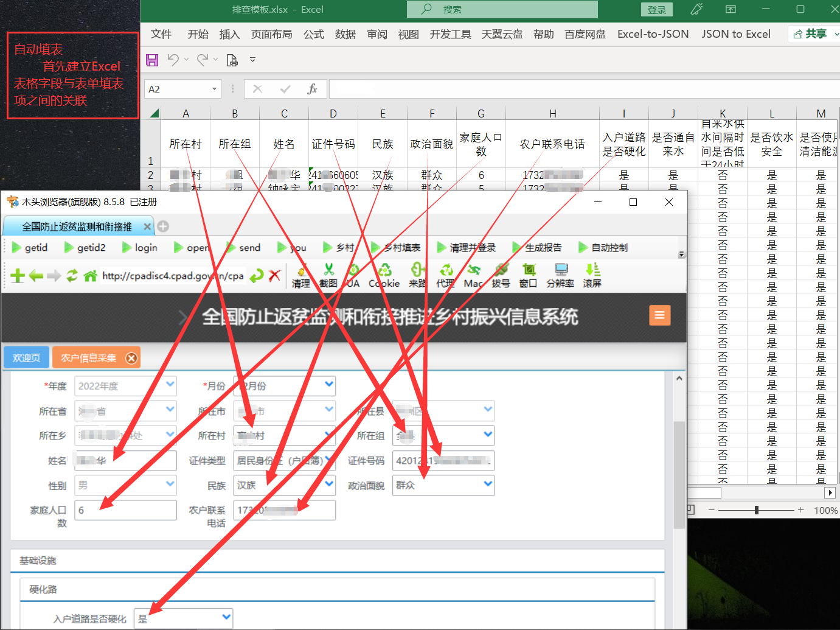Click the Mac address tool icon
Image resolution: width=840 pixels, height=630 pixels.
point(473,275)
